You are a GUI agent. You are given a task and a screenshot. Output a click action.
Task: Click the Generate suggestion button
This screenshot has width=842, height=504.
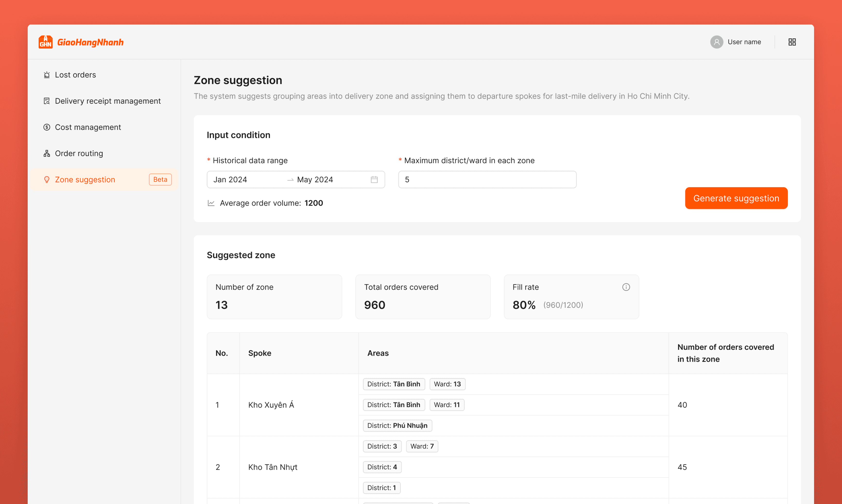tap(736, 198)
